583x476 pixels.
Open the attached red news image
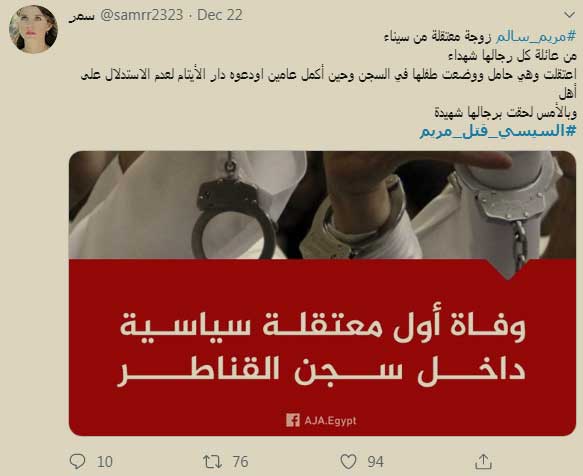(x=322, y=293)
